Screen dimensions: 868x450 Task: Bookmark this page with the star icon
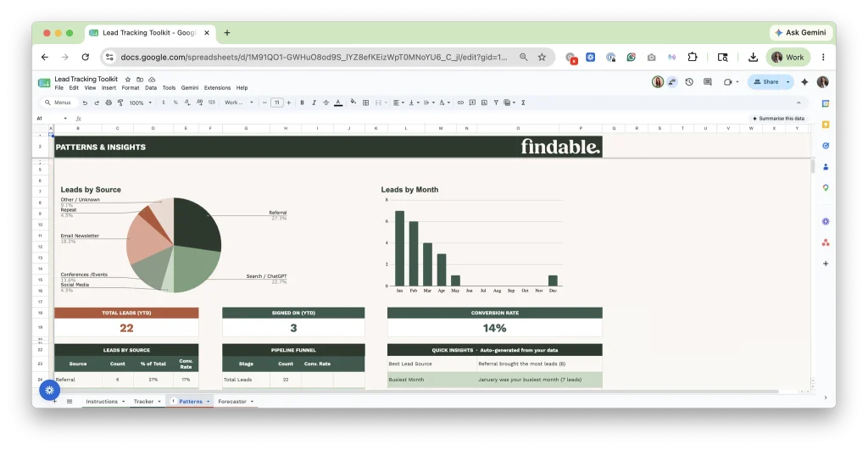point(542,57)
